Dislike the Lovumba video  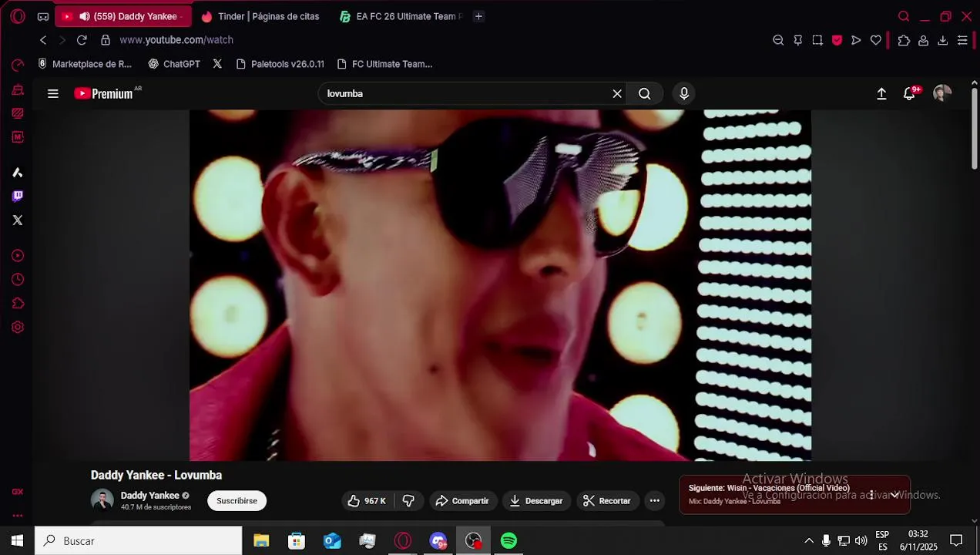tap(409, 501)
